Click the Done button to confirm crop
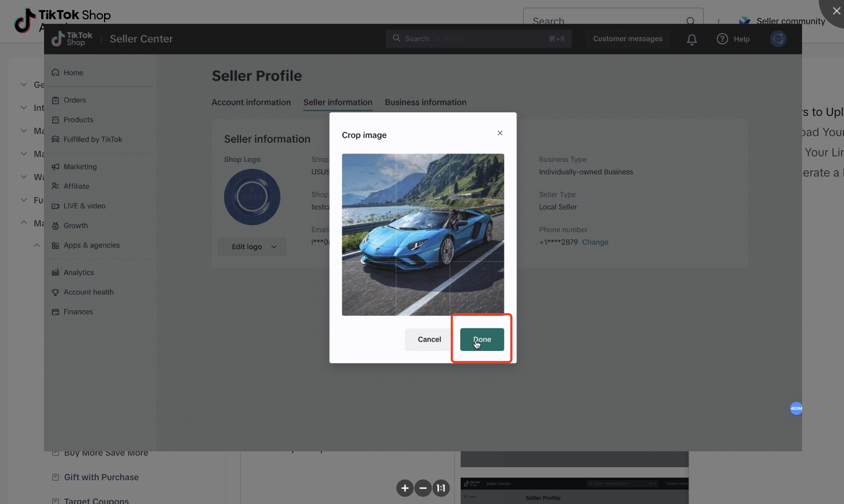 point(482,339)
